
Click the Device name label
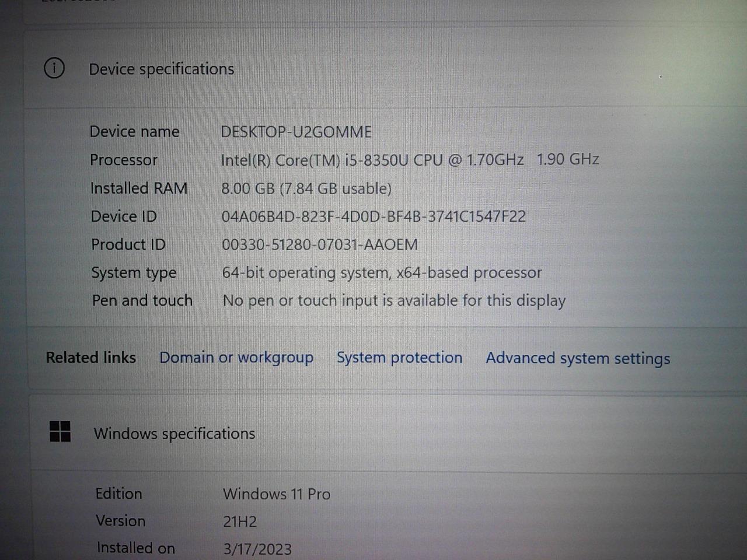coord(135,132)
